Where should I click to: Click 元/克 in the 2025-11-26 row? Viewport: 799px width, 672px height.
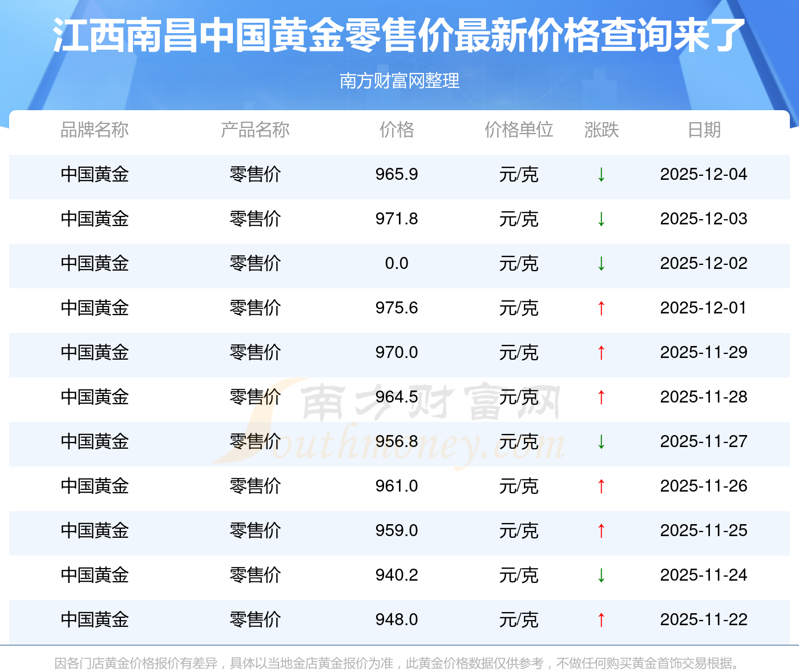click(x=519, y=486)
